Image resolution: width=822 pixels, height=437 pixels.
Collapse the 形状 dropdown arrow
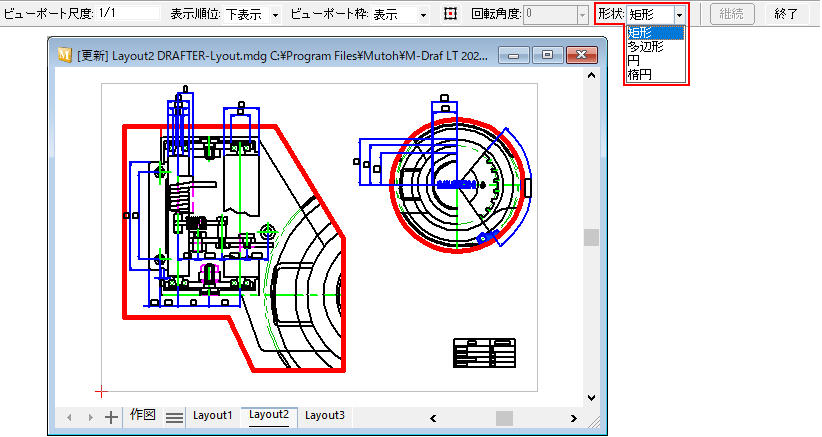coord(680,15)
